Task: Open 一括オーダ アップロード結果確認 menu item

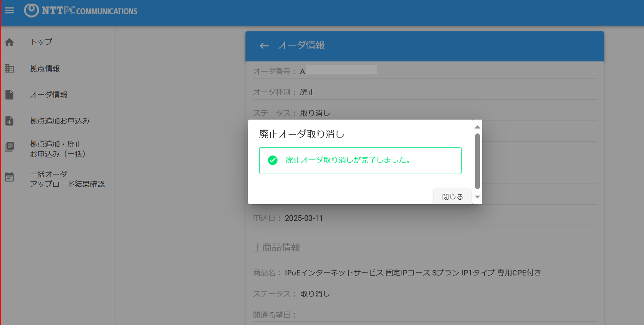Action: (67, 179)
